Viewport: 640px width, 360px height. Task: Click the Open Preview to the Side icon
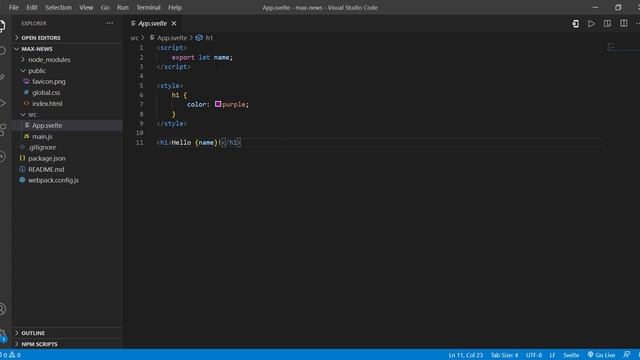tap(607, 24)
